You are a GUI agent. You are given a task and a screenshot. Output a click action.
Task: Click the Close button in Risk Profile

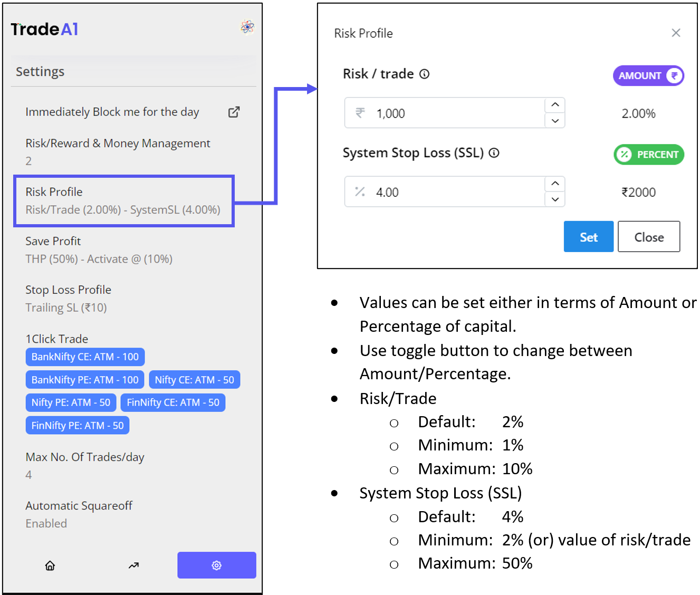tap(649, 236)
